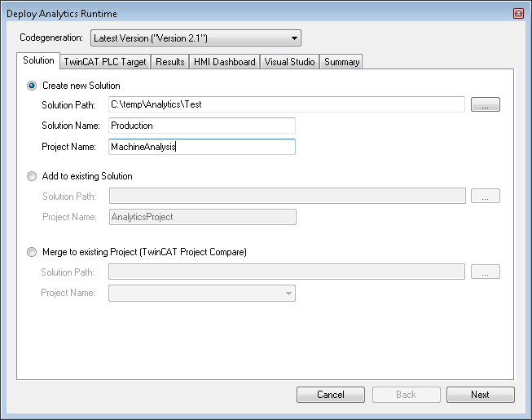Open the Codegeneration version dropdown

pos(196,38)
